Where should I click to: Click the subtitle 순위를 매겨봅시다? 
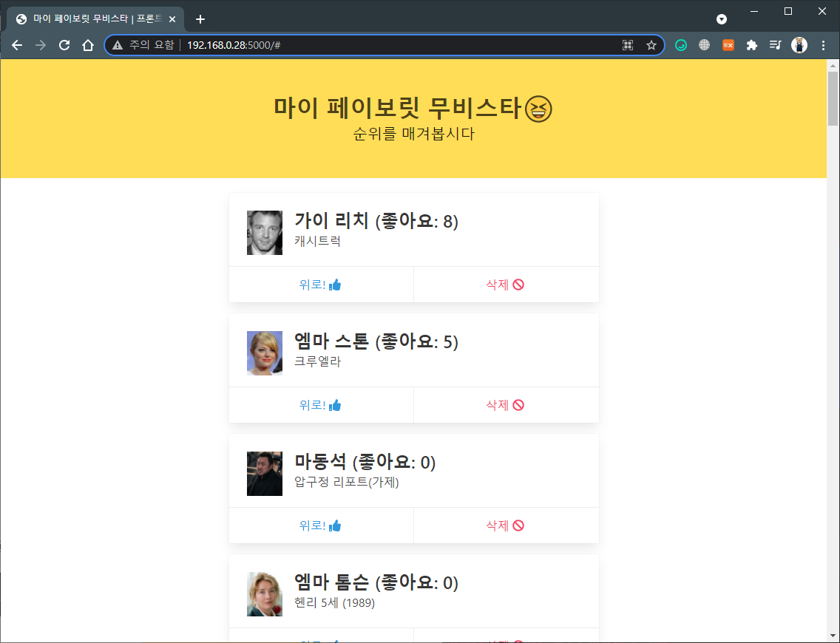(x=413, y=133)
